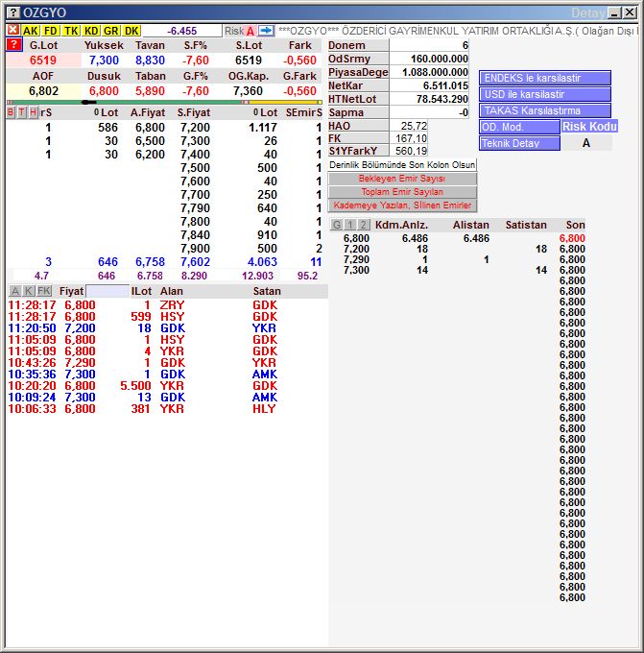
Task: Click the buy/sell ratio bar marker
Action: pyautogui.click(x=88, y=102)
